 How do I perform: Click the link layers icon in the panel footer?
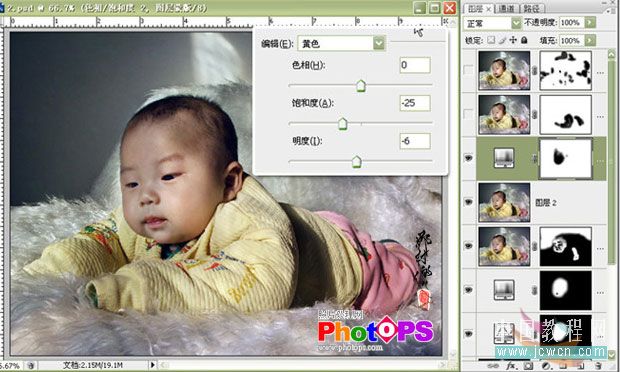pos(493,366)
